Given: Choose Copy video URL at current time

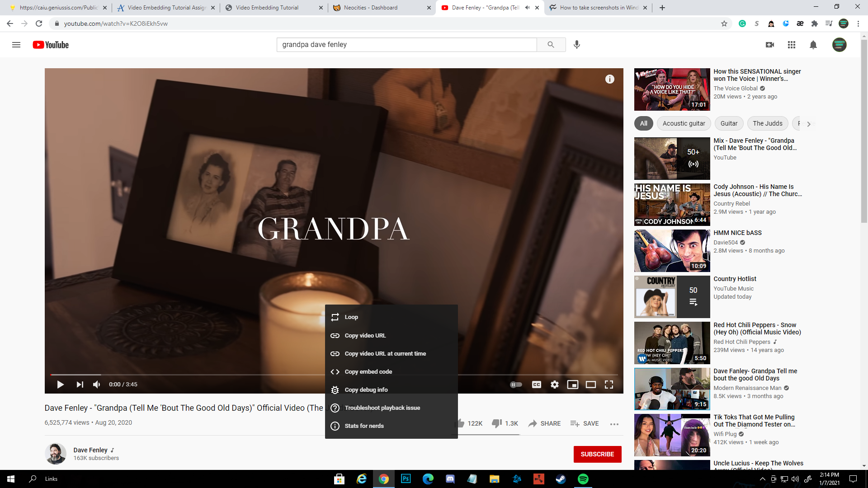Looking at the screenshot, I should pos(392,353).
